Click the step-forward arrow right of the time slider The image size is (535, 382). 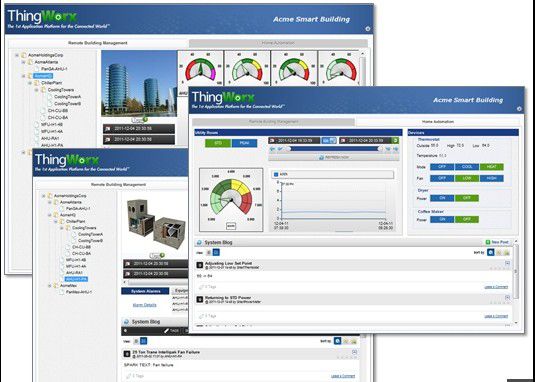click(x=395, y=149)
